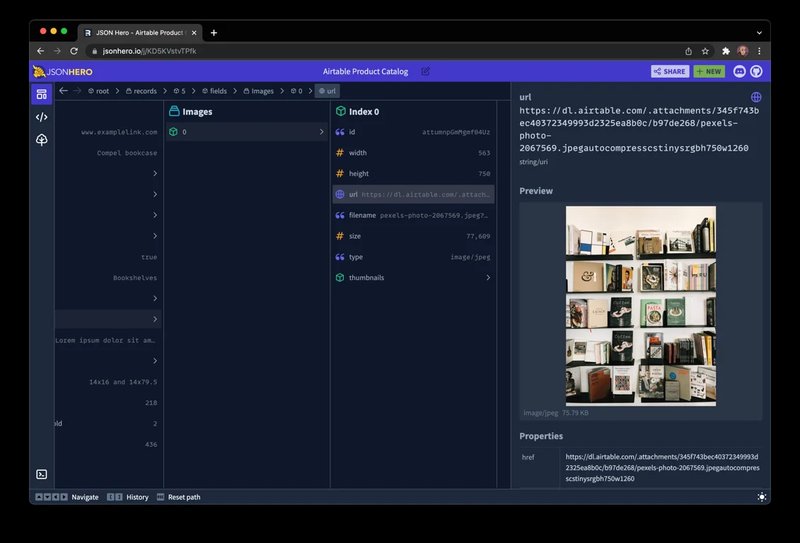Image resolution: width=800 pixels, height=543 pixels.
Task: Click the globe icon beside url heading
Action: pos(756,98)
